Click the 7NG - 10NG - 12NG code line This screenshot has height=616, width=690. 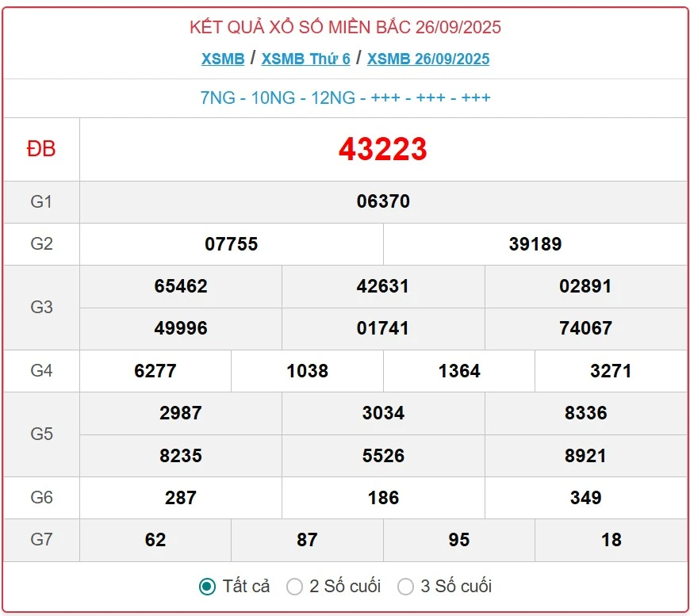click(345, 98)
